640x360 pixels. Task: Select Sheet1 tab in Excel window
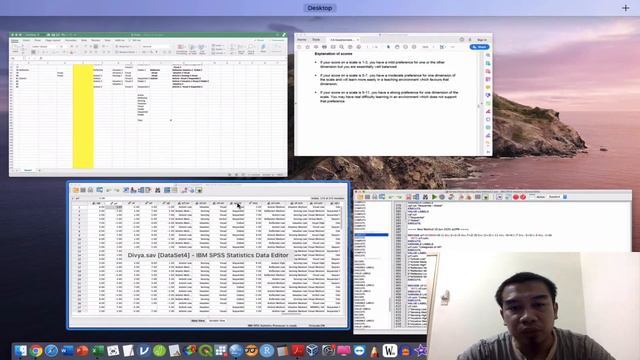(x=28, y=170)
